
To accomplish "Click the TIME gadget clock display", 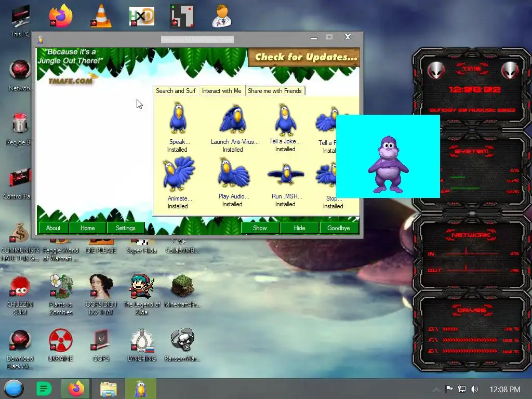I will coord(475,89).
